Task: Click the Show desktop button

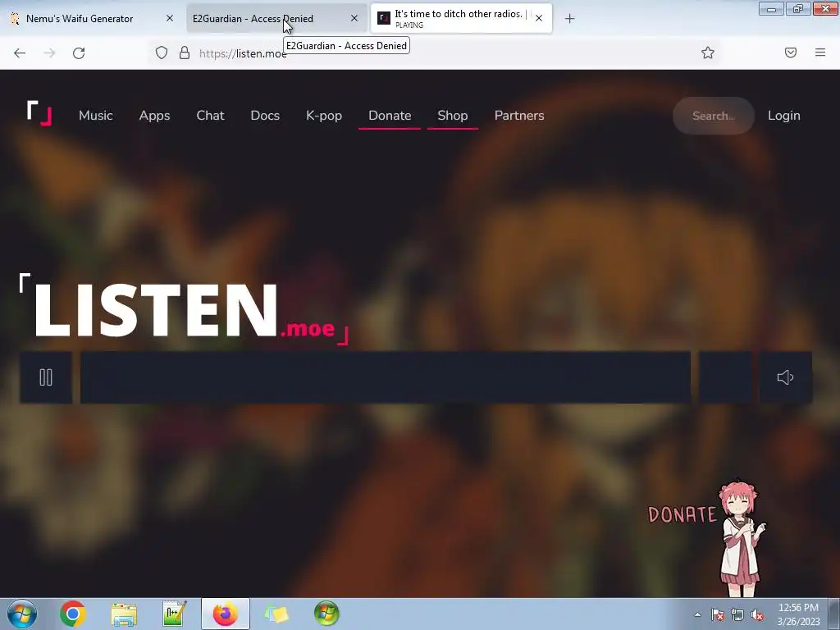Action: click(835, 614)
